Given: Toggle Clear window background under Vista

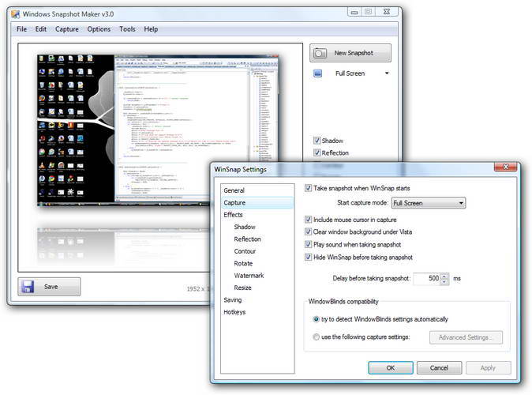Looking at the screenshot, I should tap(308, 231).
